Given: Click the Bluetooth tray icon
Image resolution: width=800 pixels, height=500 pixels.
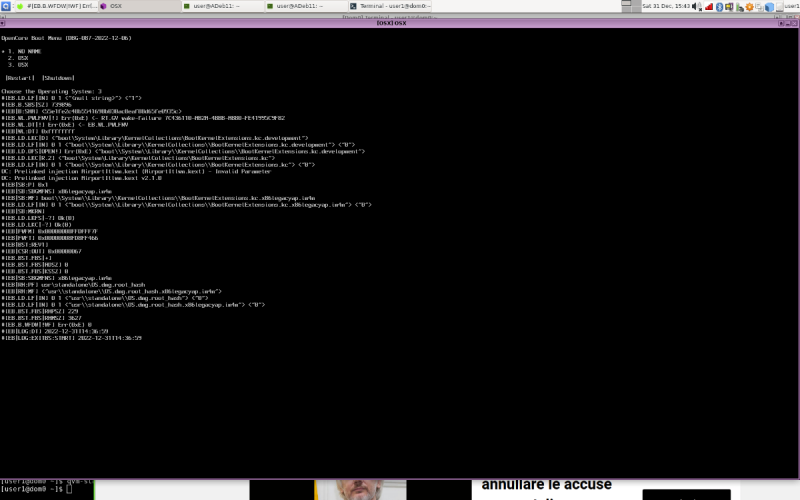Looking at the screenshot, I should click(x=719, y=6).
